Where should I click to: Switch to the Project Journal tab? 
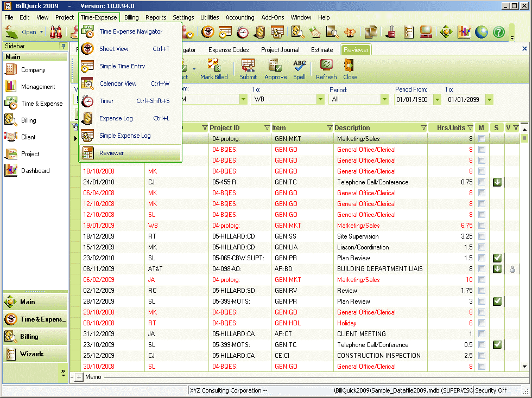[x=280, y=50]
